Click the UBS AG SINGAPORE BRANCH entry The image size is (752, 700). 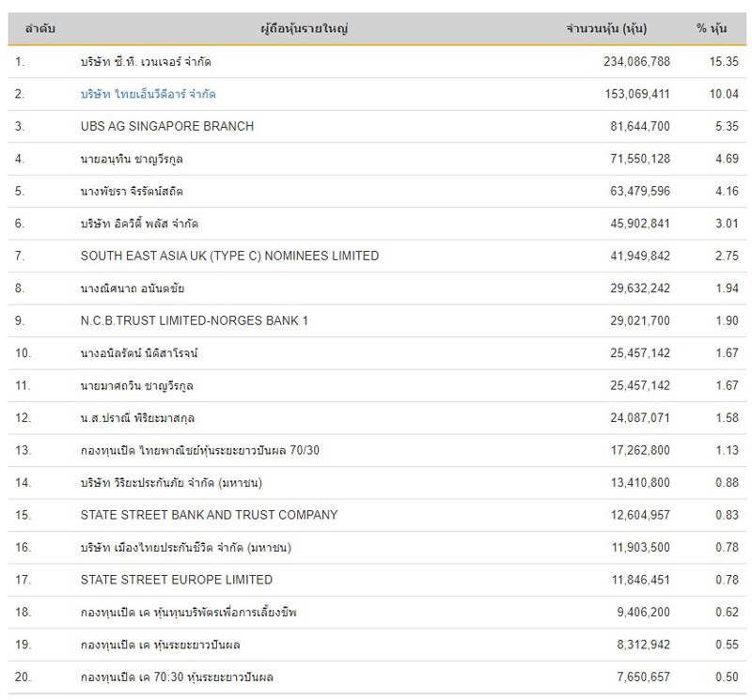(167, 126)
